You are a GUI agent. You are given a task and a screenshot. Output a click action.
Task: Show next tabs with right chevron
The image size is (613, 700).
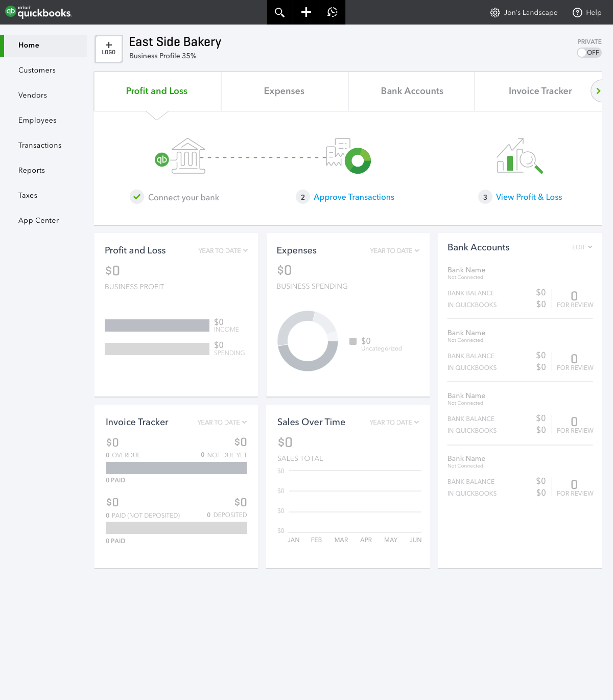pos(598,91)
